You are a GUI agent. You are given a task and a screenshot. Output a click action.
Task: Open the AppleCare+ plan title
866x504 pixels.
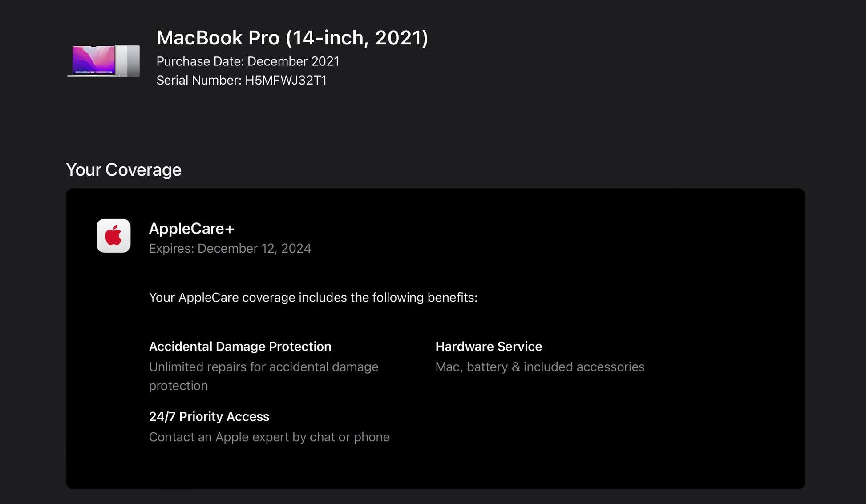coord(191,229)
